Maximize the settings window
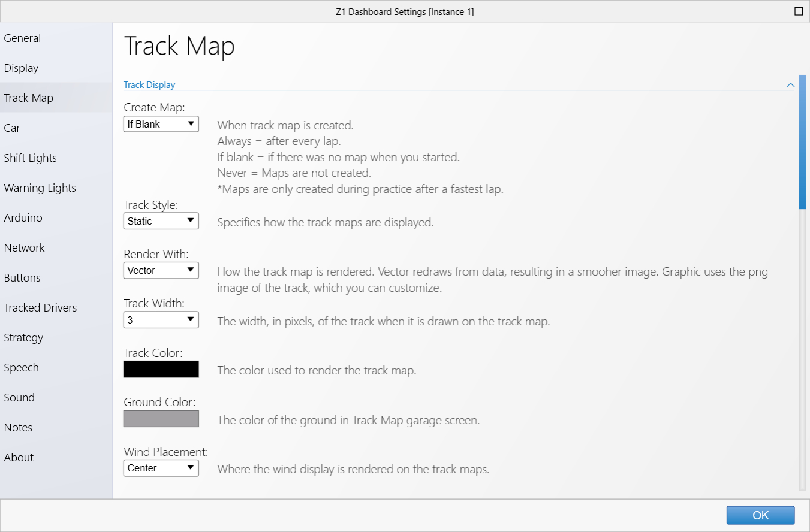 tap(798, 11)
